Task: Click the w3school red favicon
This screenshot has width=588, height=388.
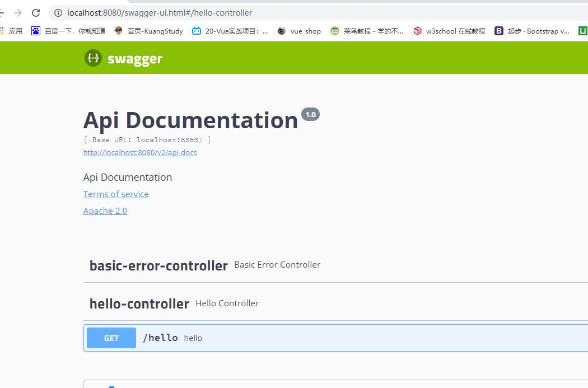Action: [x=417, y=31]
